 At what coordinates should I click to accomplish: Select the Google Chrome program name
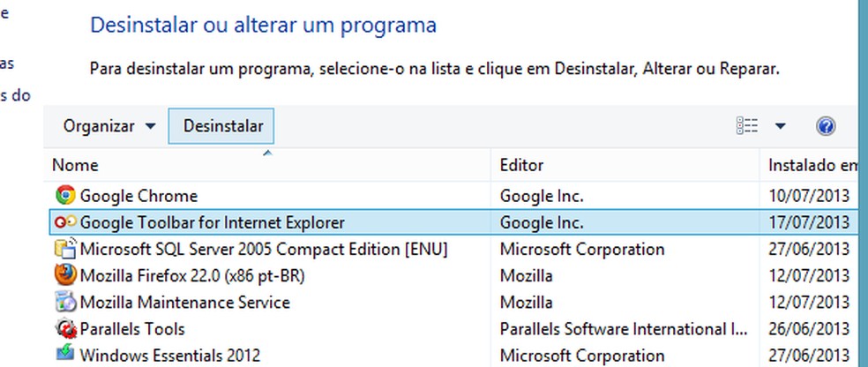138,196
